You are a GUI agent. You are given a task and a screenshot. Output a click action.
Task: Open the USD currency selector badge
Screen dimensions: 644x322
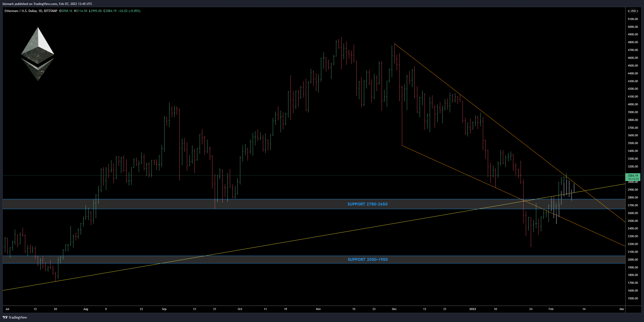(x=633, y=11)
